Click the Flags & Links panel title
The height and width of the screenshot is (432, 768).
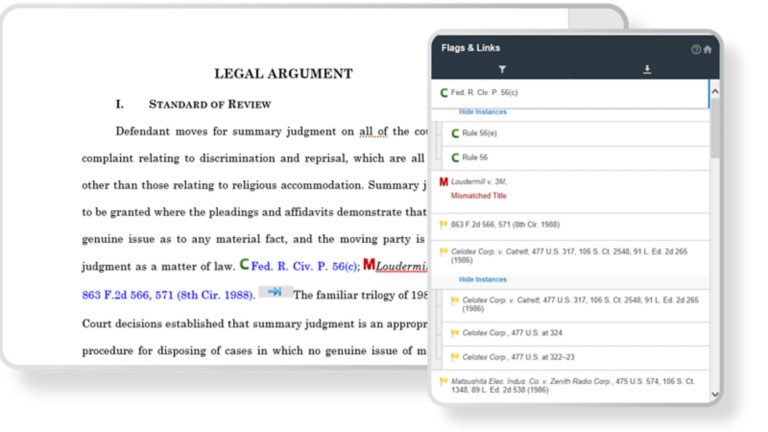point(470,48)
